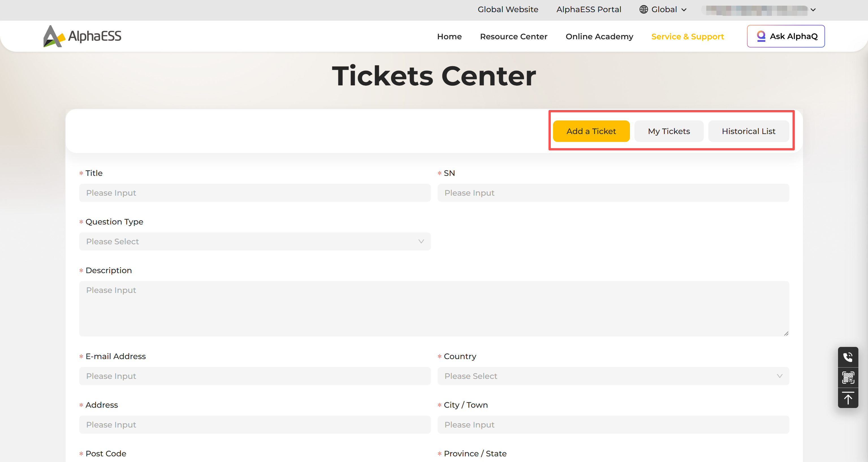868x462 pixels.
Task: Click the globe icon beside Global
Action: (644, 9)
